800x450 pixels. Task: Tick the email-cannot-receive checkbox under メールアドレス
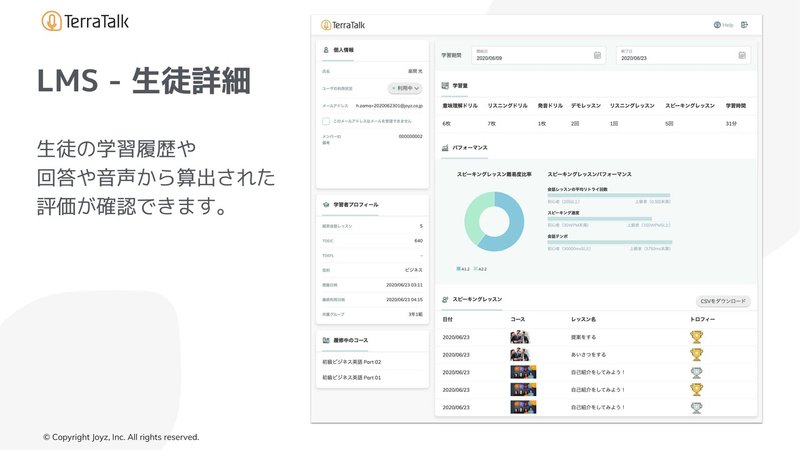326,121
